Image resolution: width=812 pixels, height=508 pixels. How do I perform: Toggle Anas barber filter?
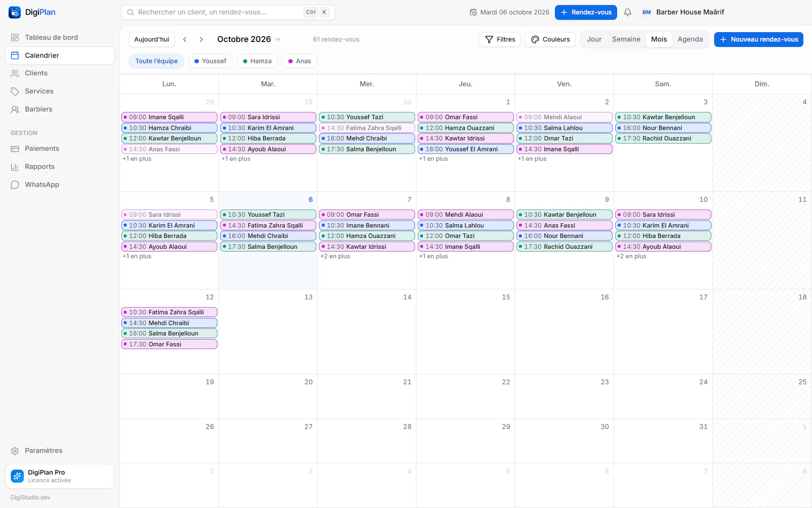point(300,61)
